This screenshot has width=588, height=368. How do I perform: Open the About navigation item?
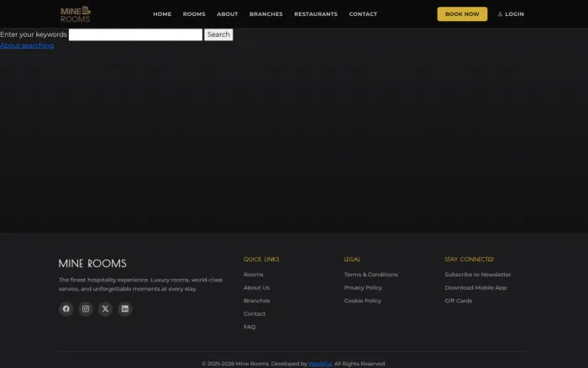(x=228, y=14)
